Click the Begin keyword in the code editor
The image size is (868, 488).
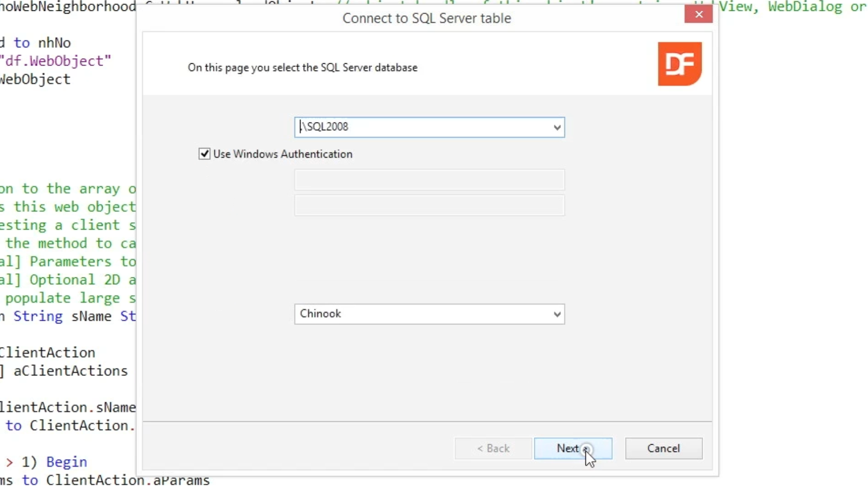(66, 462)
